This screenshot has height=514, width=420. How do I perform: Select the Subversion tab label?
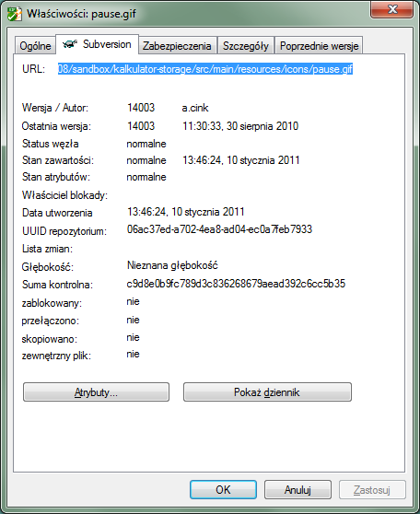pos(107,44)
